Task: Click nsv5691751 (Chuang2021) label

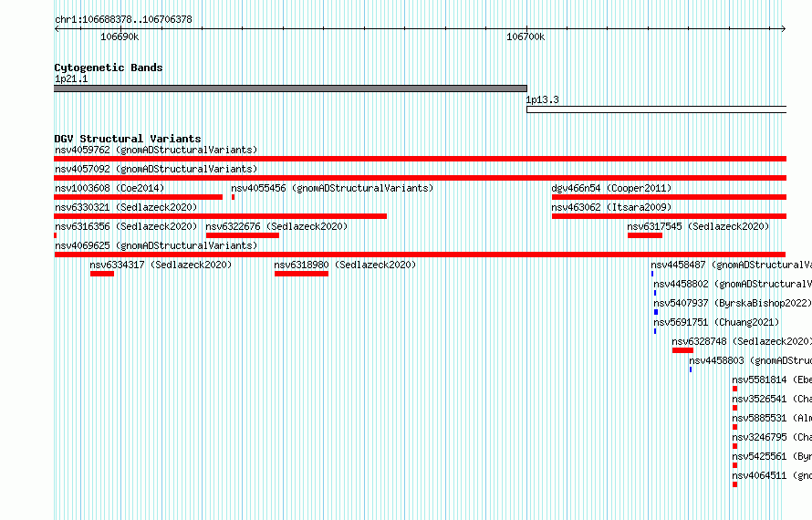Action: (716, 322)
